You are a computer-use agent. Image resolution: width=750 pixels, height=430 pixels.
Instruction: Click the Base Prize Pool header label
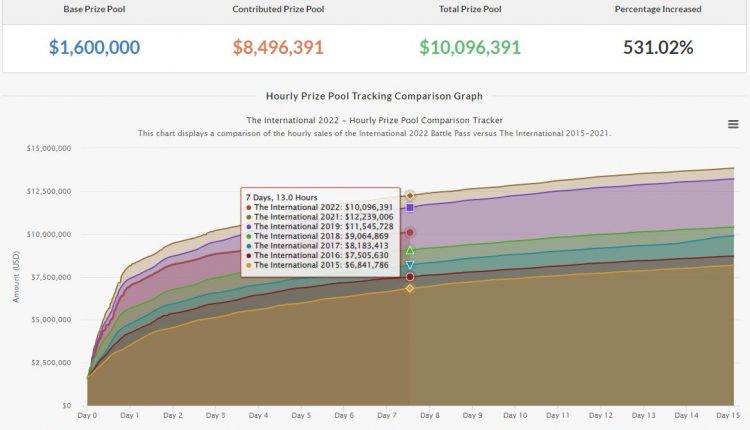coord(94,9)
